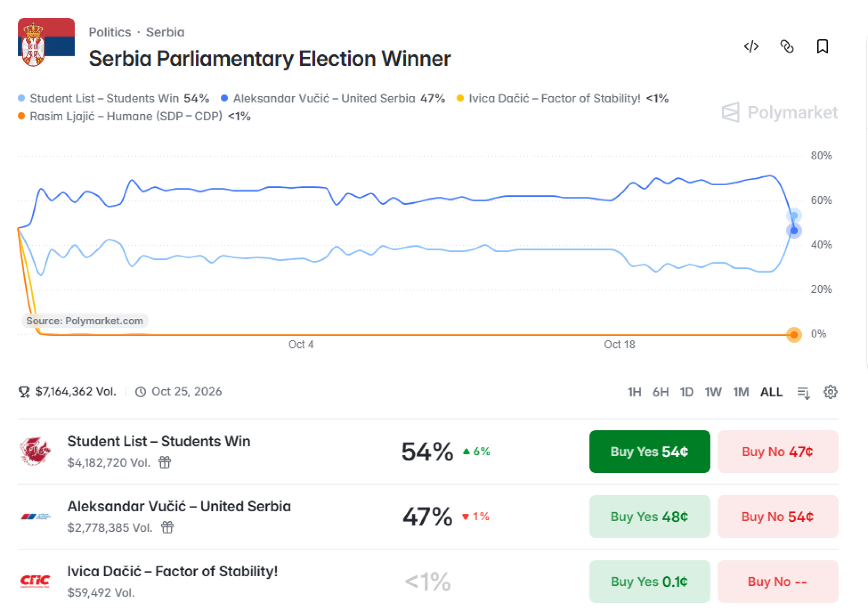Buy Yes 0.1¢ for Ivica Dačić
This screenshot has width=868, height=611.
(x=649, y=581)
